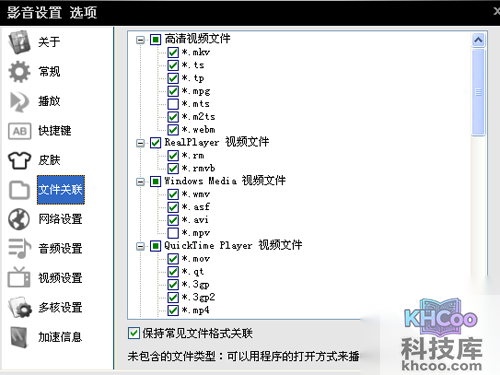Click the file list scrollbar thumb
Viewport: 500px width, 375px height.
tap(478, 92)
